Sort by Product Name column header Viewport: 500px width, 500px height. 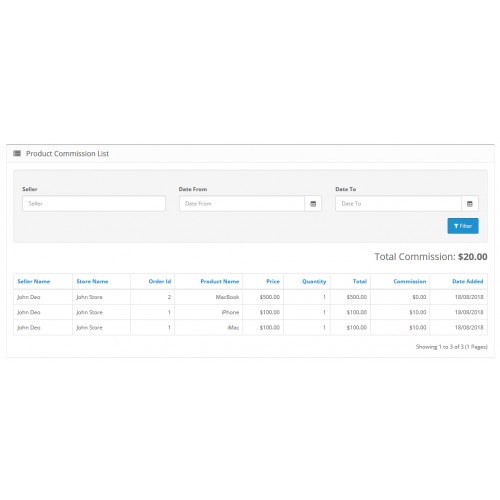(x=220, y=281)
